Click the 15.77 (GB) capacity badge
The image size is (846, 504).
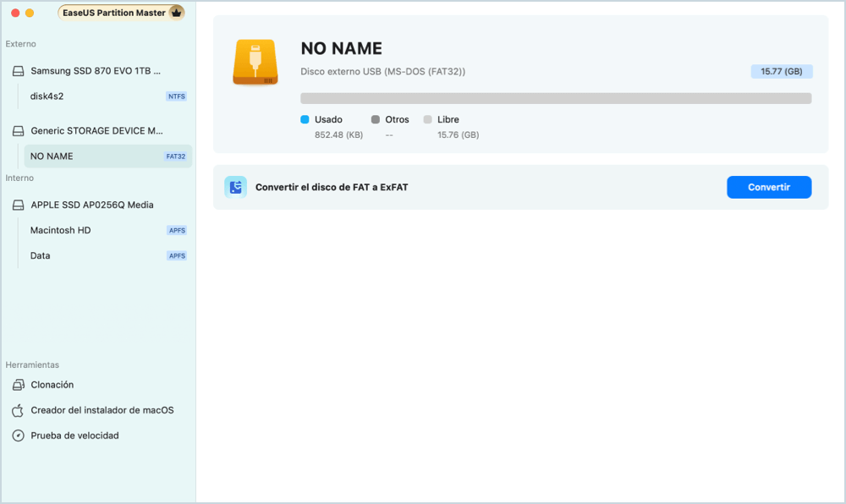coord(782,71)
